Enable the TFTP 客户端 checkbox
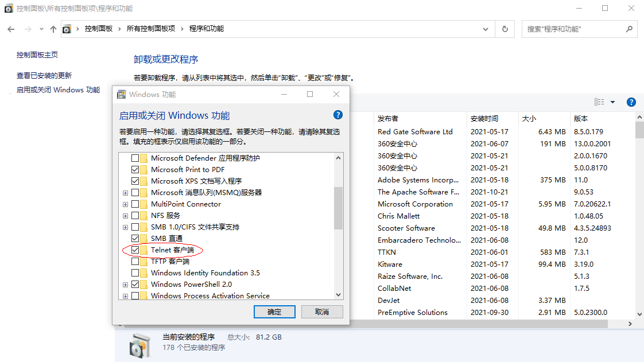Image resolution: width=644 pixels, height=362 pixels. (x=135, y=262)
